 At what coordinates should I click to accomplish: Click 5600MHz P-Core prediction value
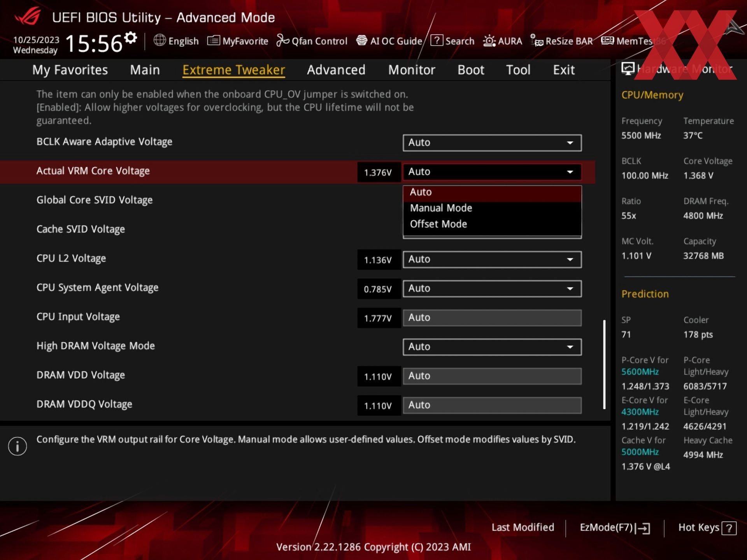coord(640,372)
